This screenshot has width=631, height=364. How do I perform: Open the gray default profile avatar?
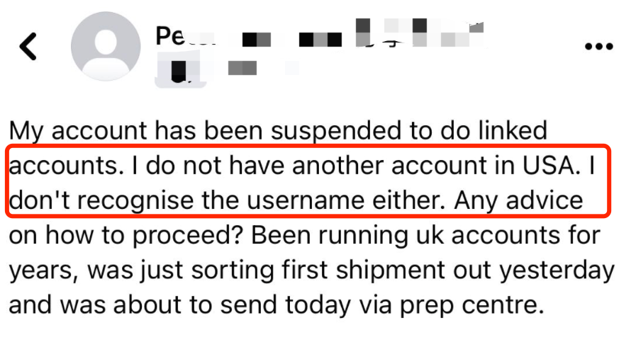(x=106, y=46)
